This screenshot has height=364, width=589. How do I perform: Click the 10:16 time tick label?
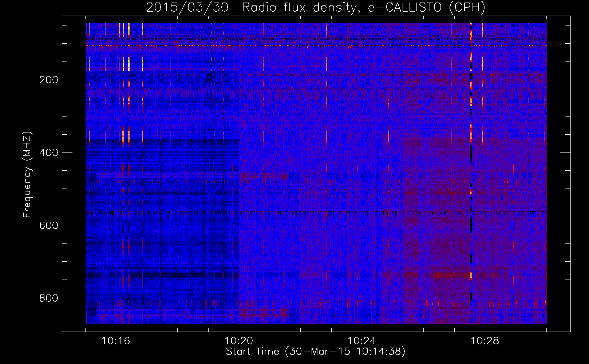pos(116,341)
